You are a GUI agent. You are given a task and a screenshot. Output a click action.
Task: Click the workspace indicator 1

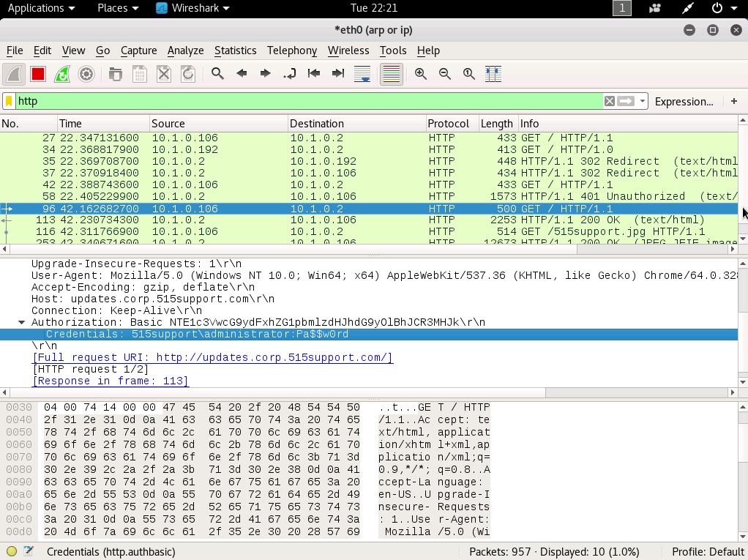pos(621,8)
